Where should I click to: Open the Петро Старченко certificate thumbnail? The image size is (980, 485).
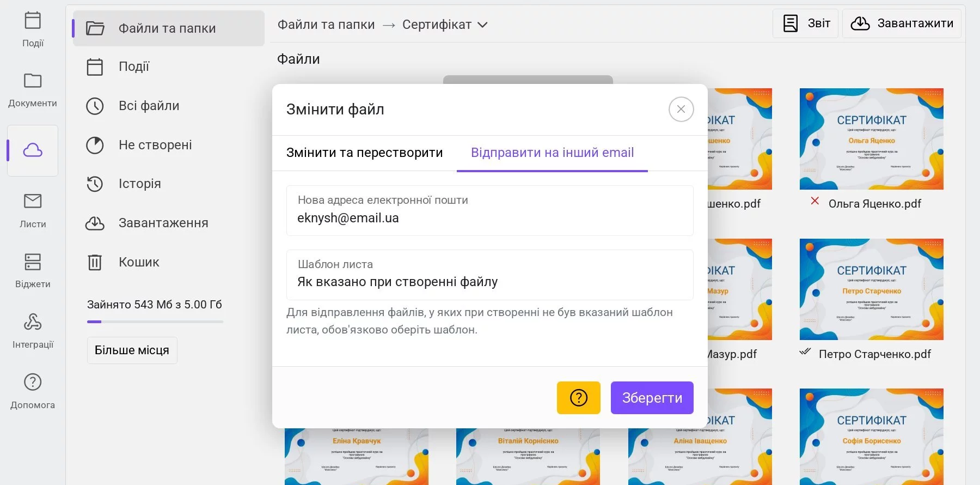(x=872, y=289)
